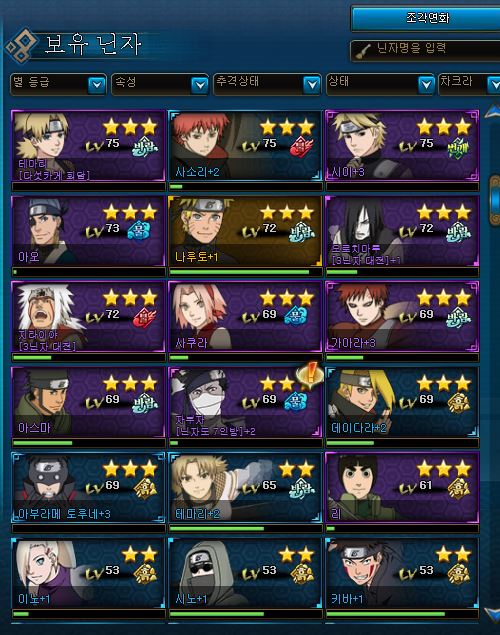Expand the 상태 status filter dropdown

point(381,84)
